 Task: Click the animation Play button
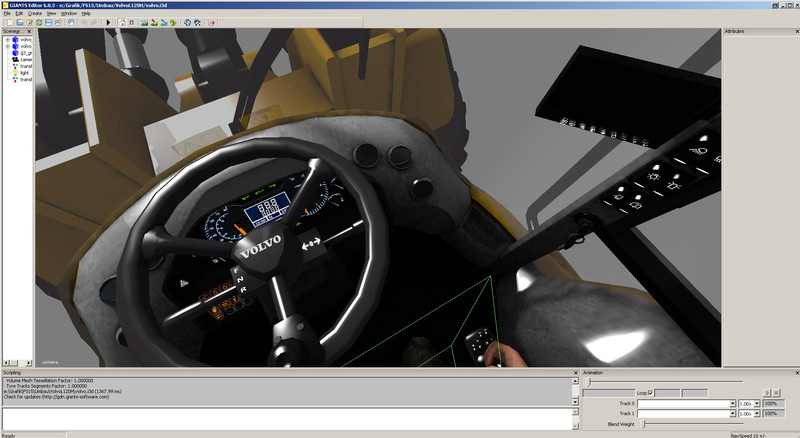pos(767,393)
